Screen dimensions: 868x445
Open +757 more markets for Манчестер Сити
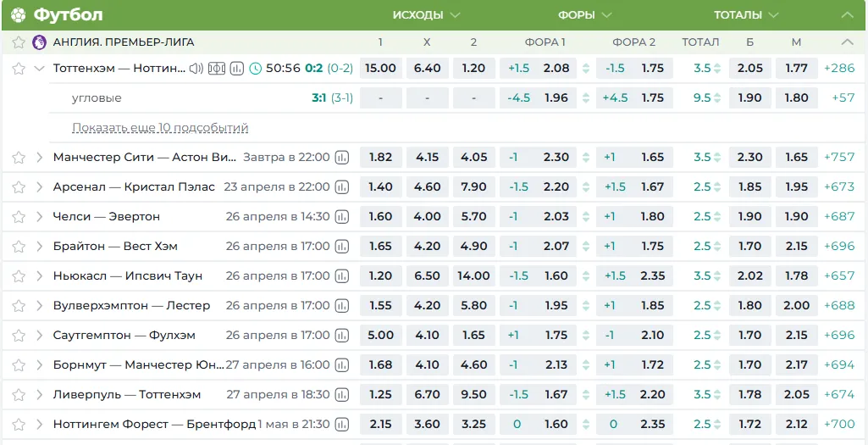(x=839, y=157)
